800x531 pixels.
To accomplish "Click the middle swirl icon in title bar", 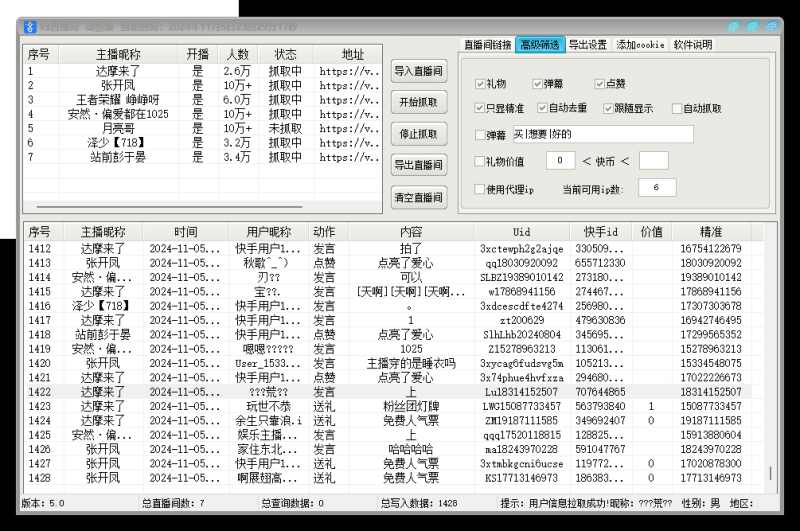I will pos(753,27).
